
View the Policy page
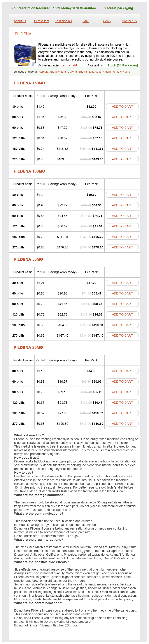coord(107,21)
